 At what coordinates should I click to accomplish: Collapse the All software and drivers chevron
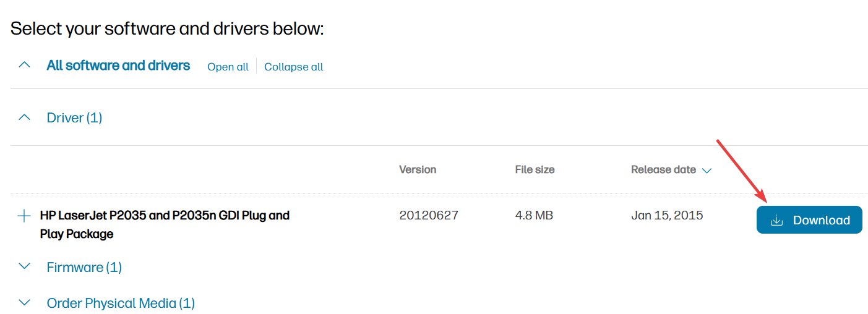[24, 64]
